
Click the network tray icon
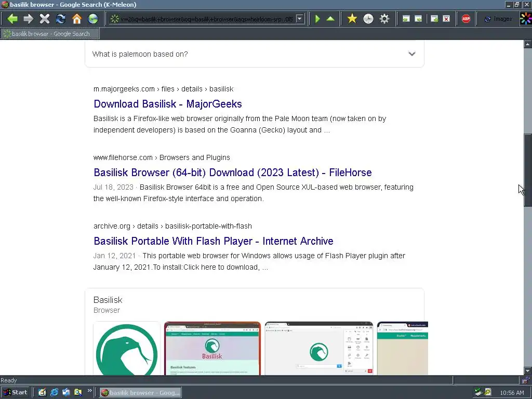pos(478,393)
